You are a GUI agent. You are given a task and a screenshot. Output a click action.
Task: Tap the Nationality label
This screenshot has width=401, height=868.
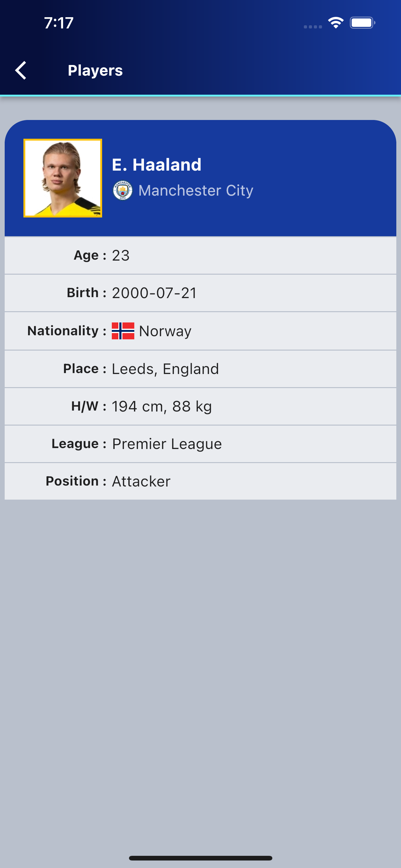[63, 331]
